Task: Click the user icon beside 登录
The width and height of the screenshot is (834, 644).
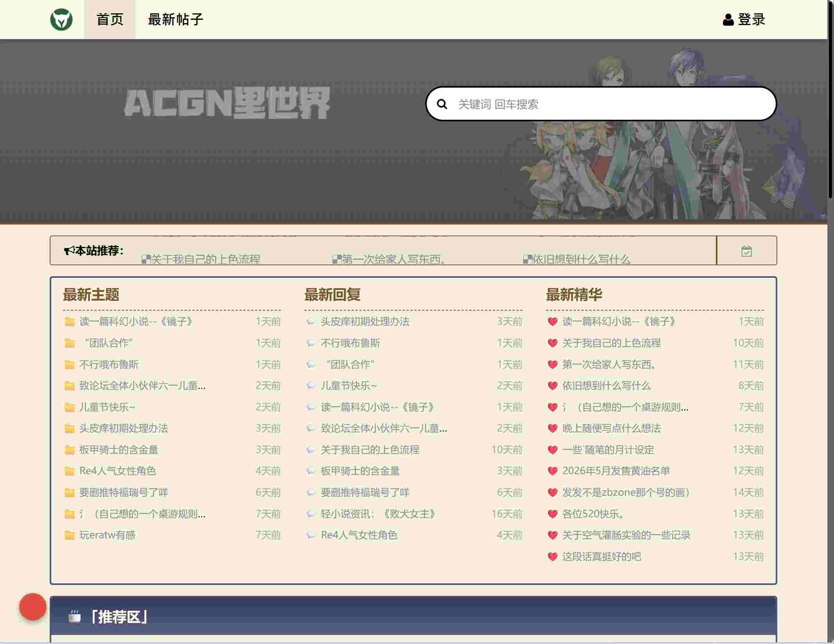Action: pos(728,20)
